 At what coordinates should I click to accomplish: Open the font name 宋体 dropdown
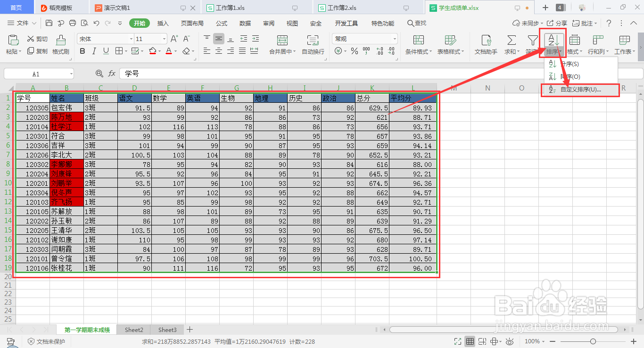coord(131,39)
